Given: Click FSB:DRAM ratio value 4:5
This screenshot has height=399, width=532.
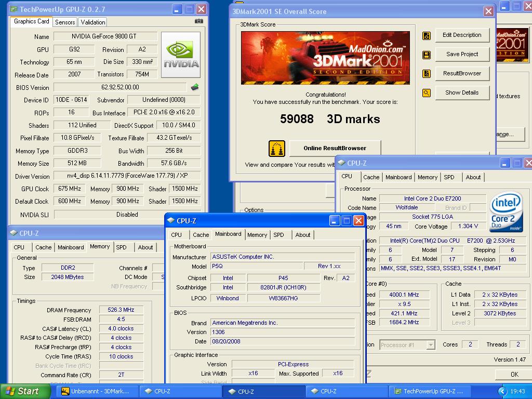Looking at the screenshot, I should 121,320.
